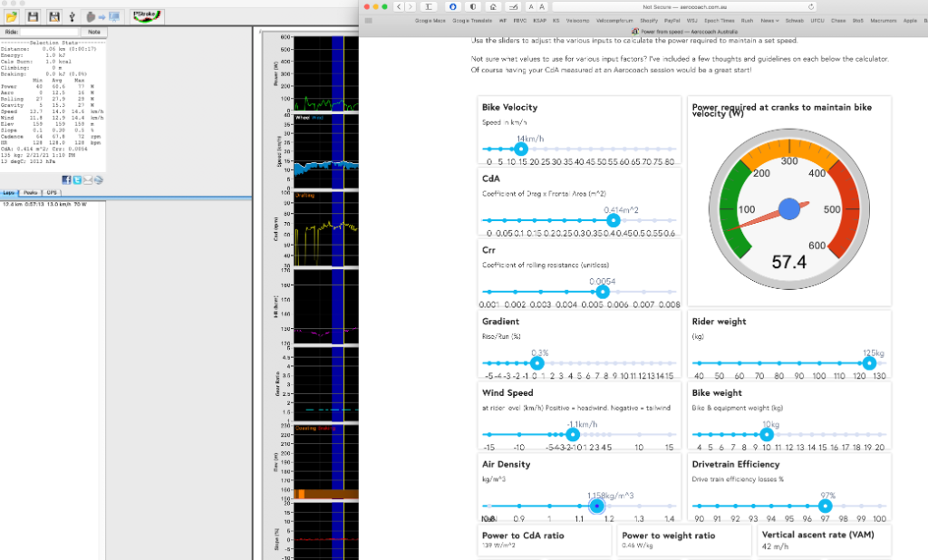This screenshot has height=560, width=928.
Task: Download data using the USB device icon
Action: (x=72, y=16)
